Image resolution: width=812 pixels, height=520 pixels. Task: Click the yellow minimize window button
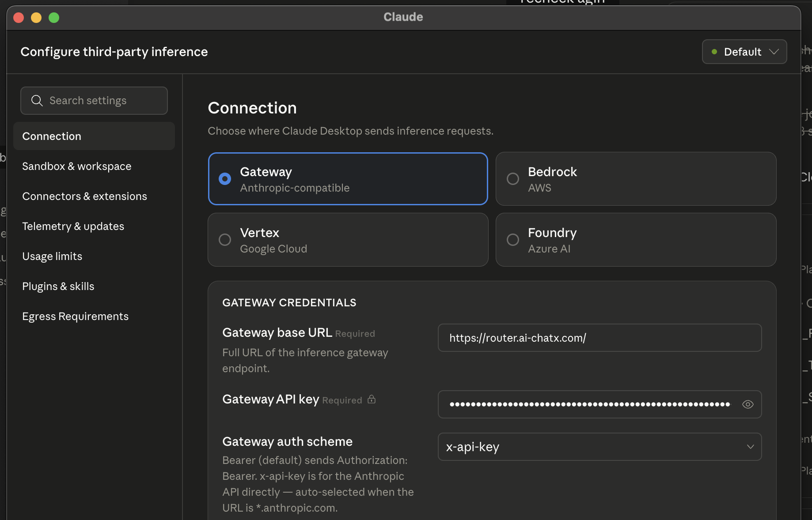tap(36, 17)
